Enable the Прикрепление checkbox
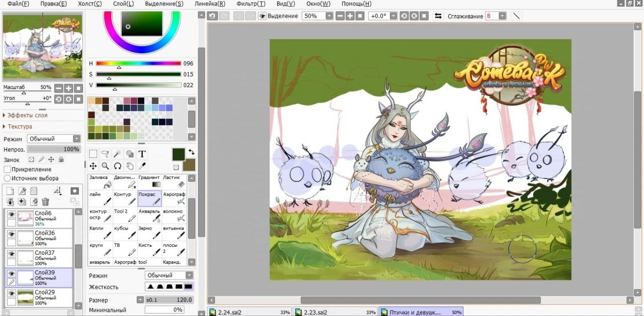 pos(8,169)
